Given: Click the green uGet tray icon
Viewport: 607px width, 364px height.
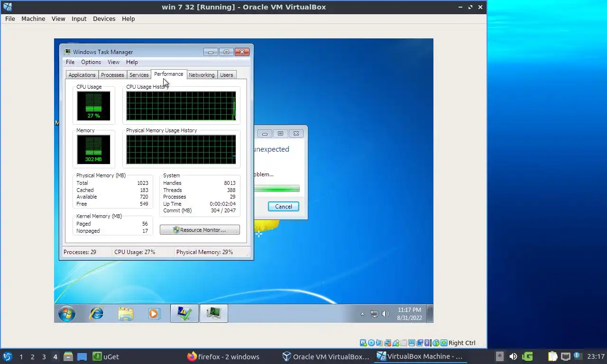Looking at the screenshot, I should 527,356.
